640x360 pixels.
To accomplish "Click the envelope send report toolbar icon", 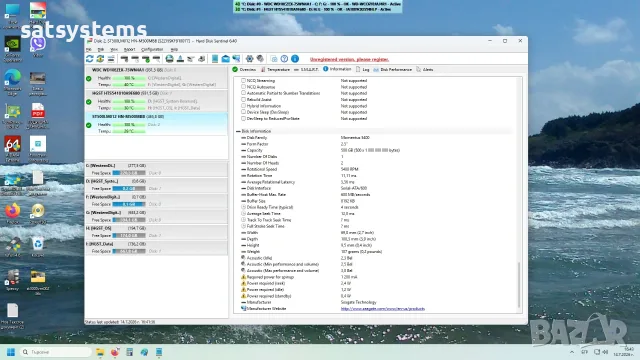I will 225,59.
